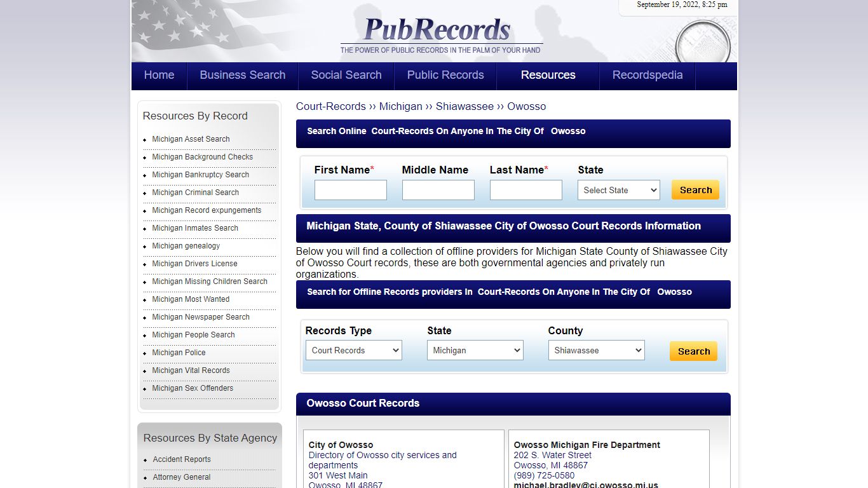Open Michigan Record expungements link
Screen dimensions: 868x488
(x=207, y=210)
